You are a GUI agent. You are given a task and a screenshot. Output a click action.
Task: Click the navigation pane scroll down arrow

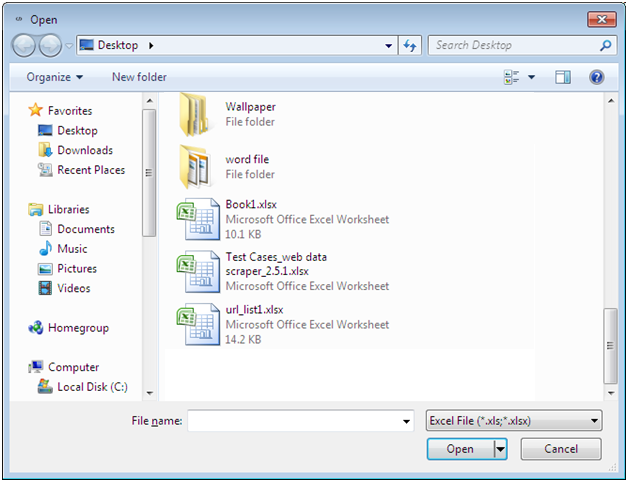tap(149, 393)
